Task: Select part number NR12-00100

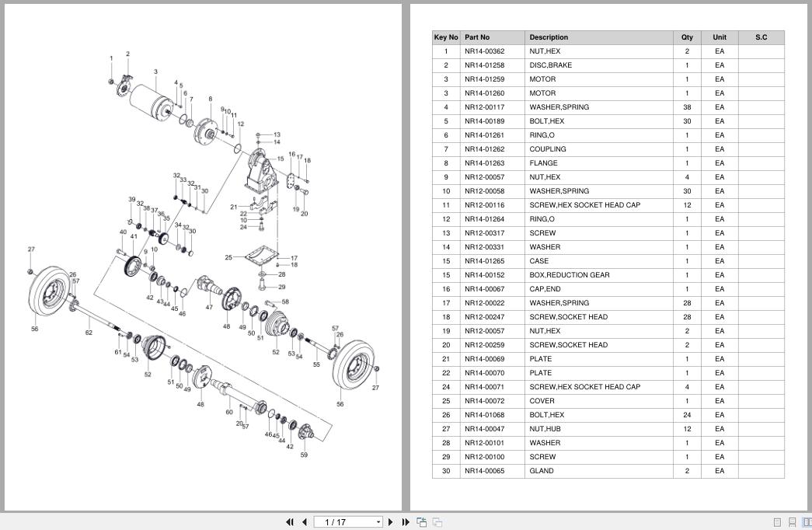Action: click(484, 457)
